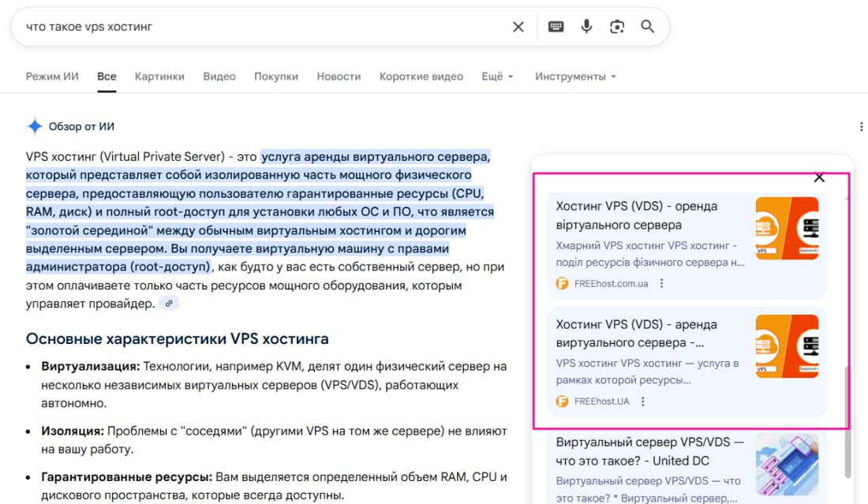Open United DC "Виртуальный сервер VPS/VDS" result
This screenshot has height=504, width=868.
(x=649, y=451)
